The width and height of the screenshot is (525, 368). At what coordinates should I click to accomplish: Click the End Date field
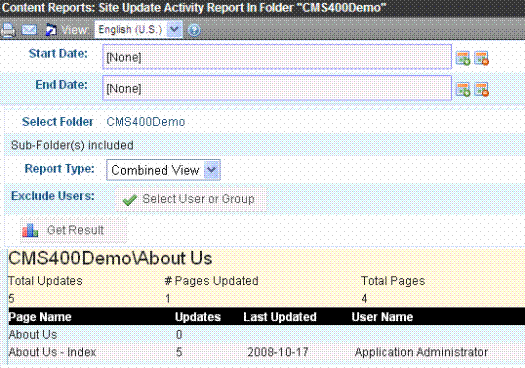277,88
